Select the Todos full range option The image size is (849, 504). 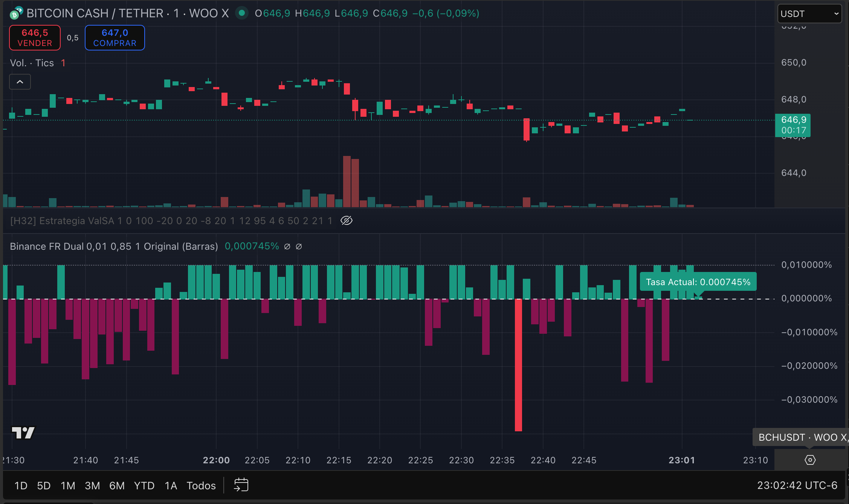point(201,486)
